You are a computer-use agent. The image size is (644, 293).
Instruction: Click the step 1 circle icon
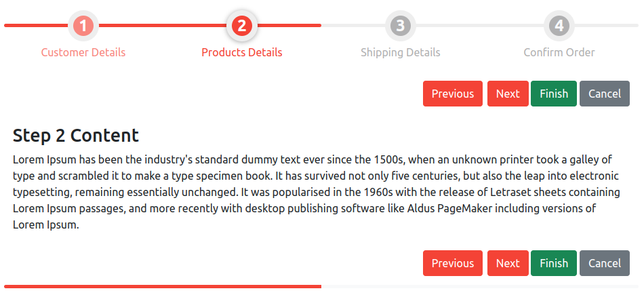pos(83,26)
